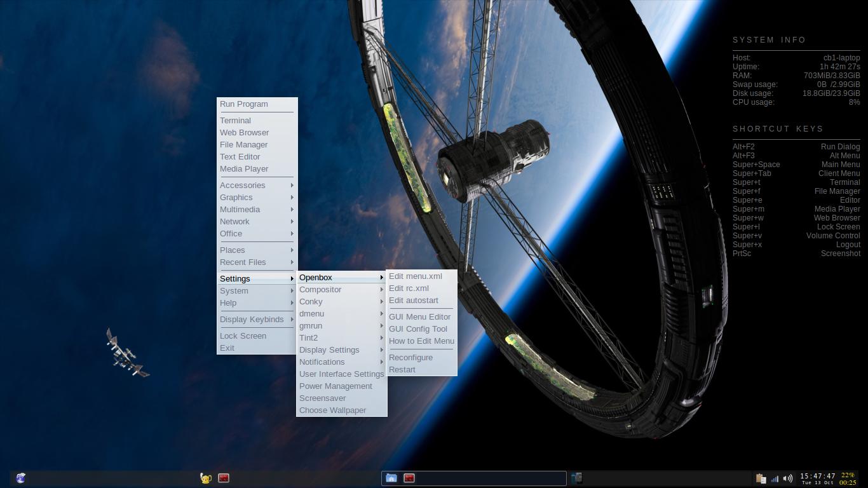Click the yellow teapot icon in the panel
This screenshot has width=868, height=488.
click(206, 478)
